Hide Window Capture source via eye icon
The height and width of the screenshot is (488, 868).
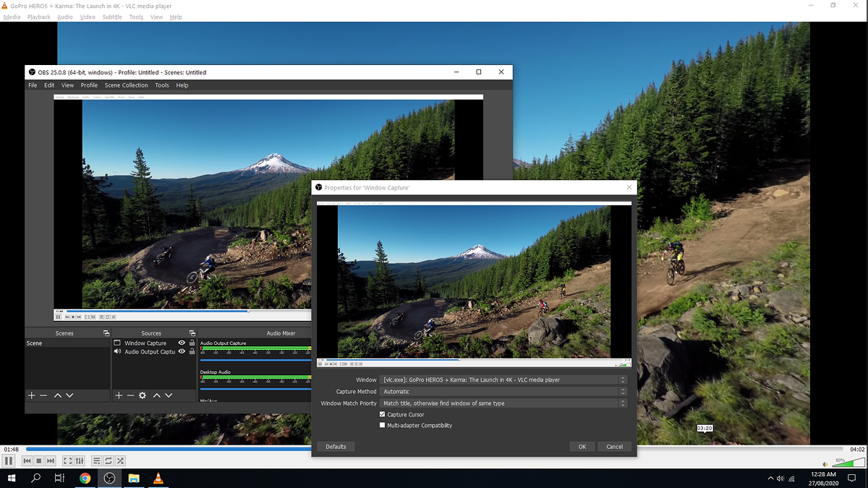point(182,343)
